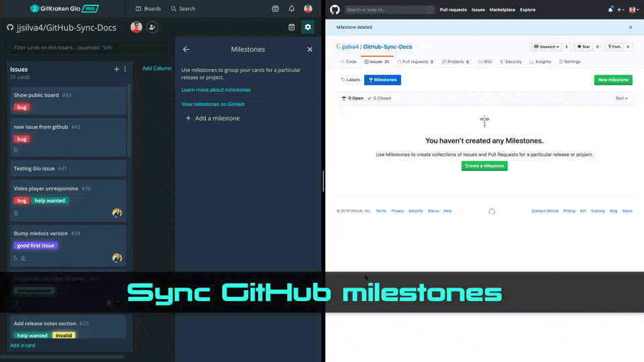Open Search in GitKraken Glo
Viewport: 644px width, 362px height.
pos(183,9)
